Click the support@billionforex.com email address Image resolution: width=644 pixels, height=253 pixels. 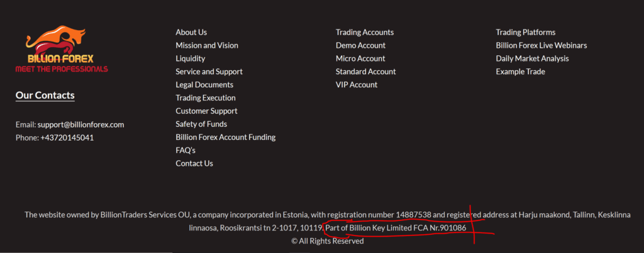(x=80, y=124)
